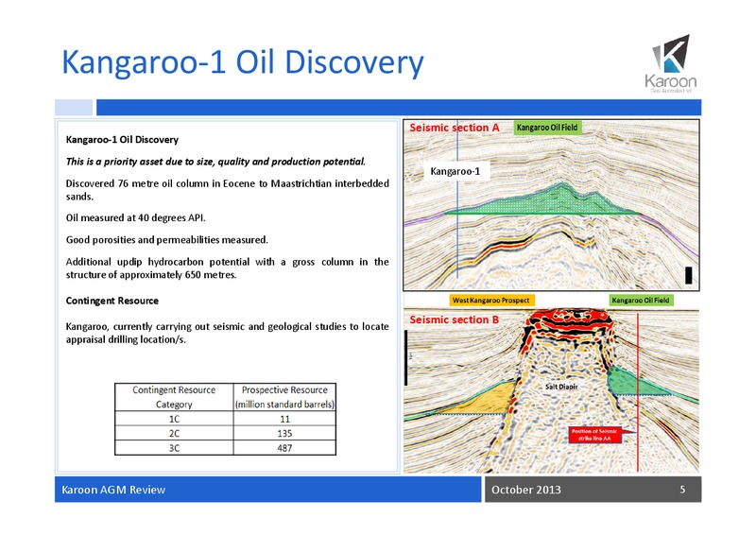Select the bold 'Kangaroo-1 Oil Discovery' subheading
The width and height of the screenshot is (756, 535).
click(x=122, y=139)
